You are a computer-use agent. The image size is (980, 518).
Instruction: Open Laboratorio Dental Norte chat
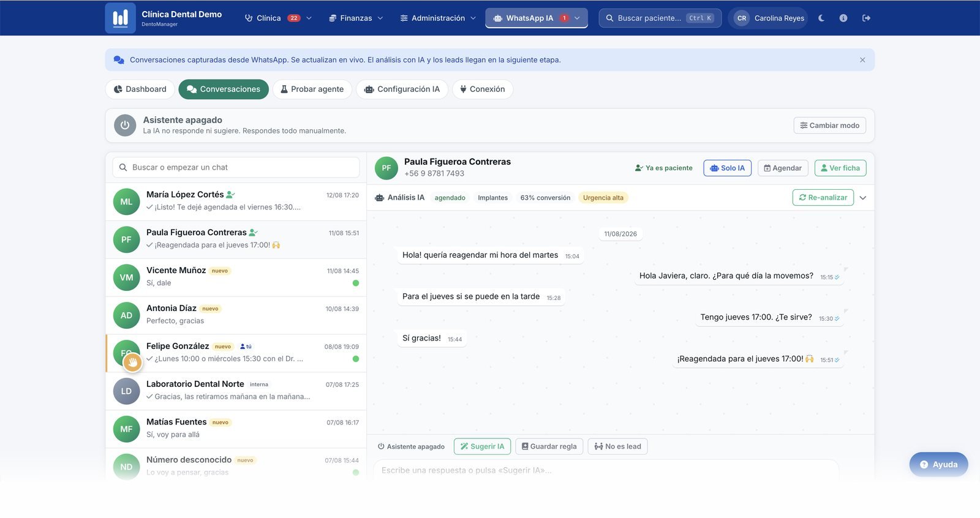point(236,391)
